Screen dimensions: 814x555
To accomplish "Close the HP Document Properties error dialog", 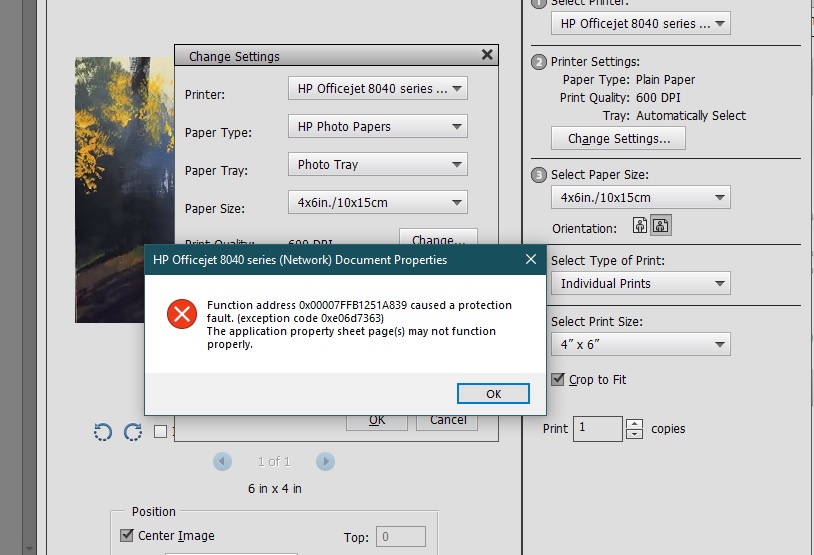I will (x=531, y=259).
